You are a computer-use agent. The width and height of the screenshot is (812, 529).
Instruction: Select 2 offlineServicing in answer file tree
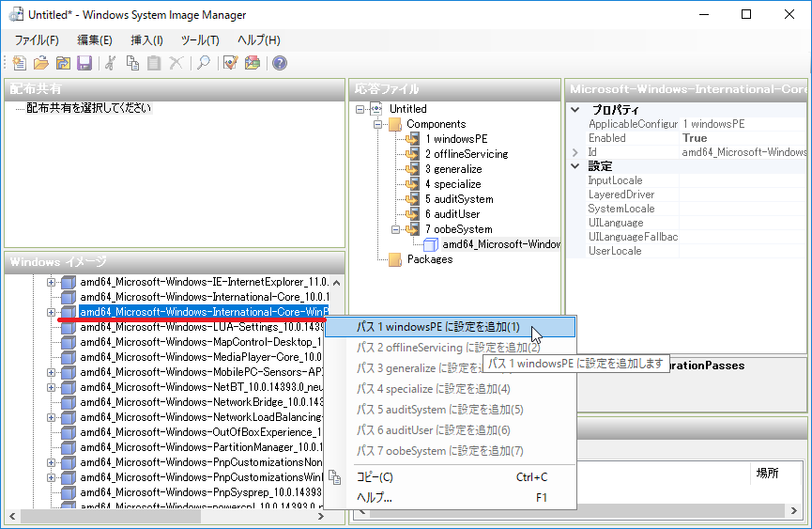pyautogui.click(x=467, y=154)
